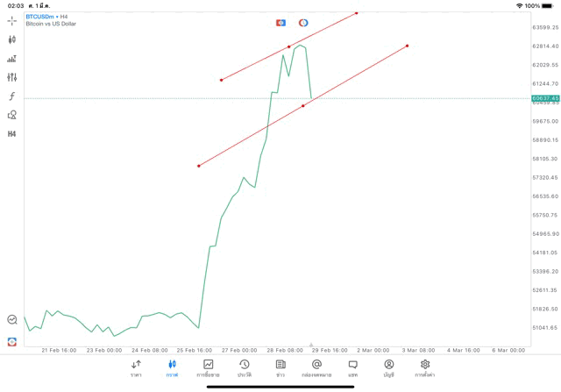Open the indicators list icon
Screen dimensions: 561x392
coord(12,59)
